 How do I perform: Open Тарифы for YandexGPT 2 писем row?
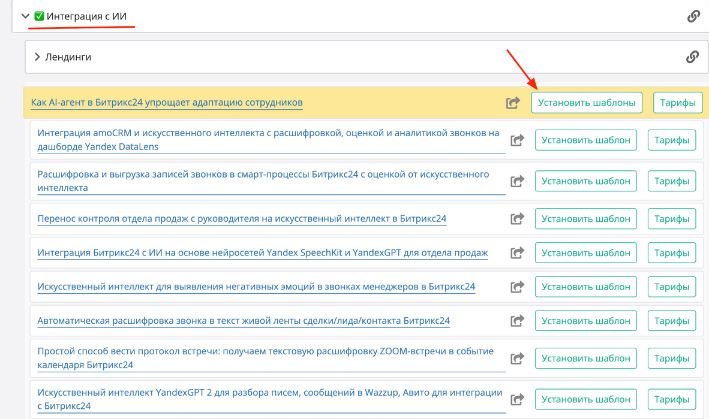point(673,399)
